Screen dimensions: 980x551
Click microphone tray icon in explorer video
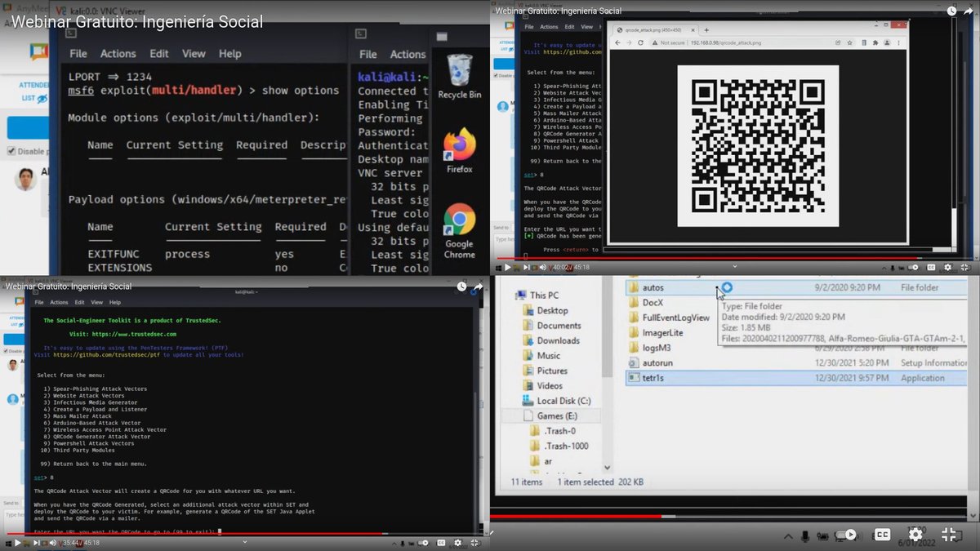point(805,535)
